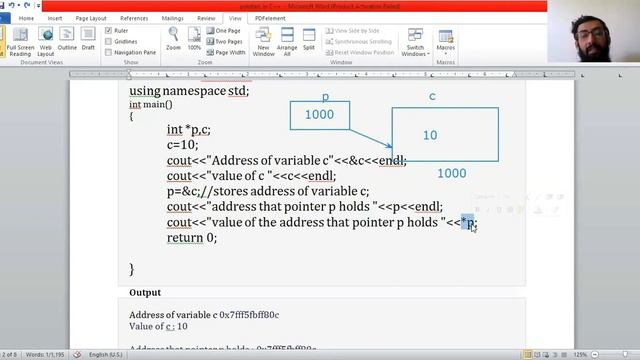Click the 'c=10;' code line

(x=182, y=144)
